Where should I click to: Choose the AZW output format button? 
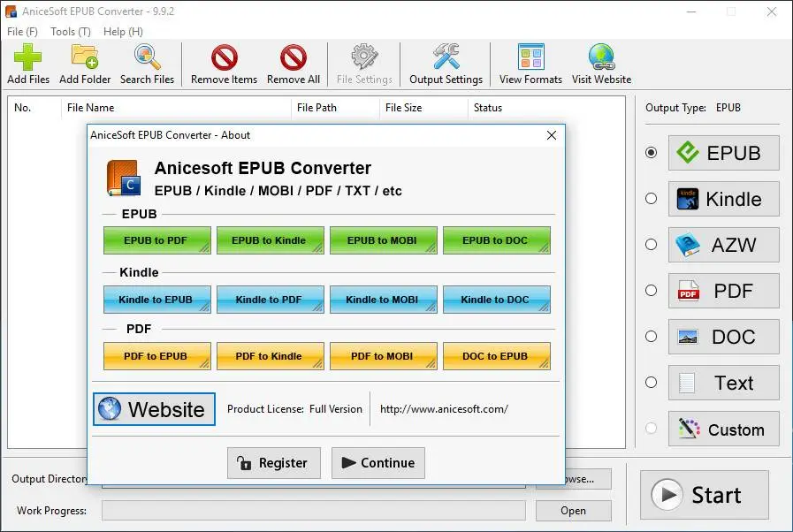(x=724, y=245)
